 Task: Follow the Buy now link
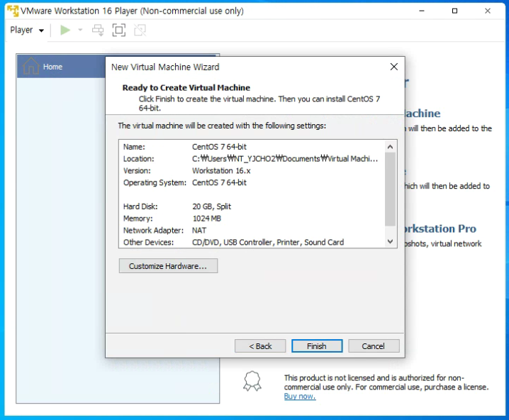click(300, 397)
